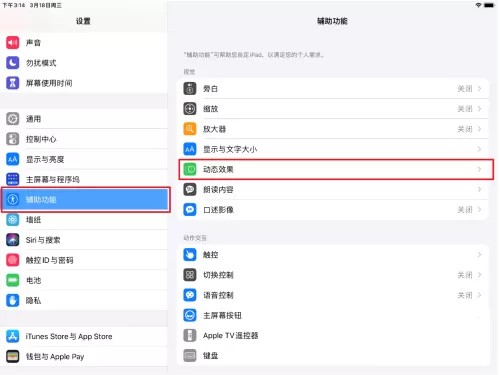This screenshot has width=500, height=375.
Task: Tap the 显示与文字大小 AA icon
Action: (190, 149)
